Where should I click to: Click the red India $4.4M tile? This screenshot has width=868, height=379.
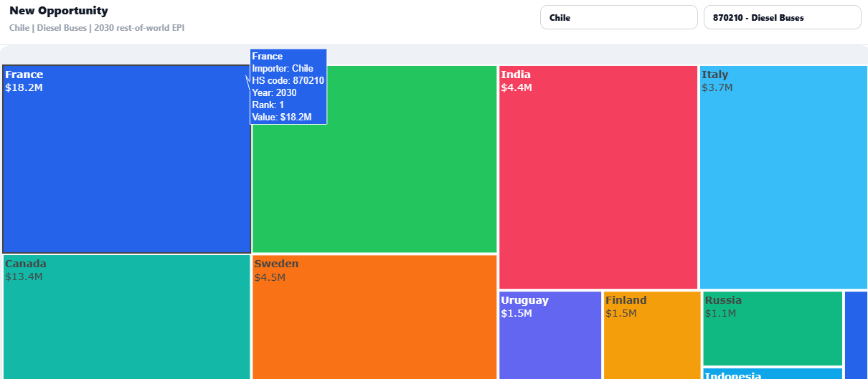click(x=598, y=178)
